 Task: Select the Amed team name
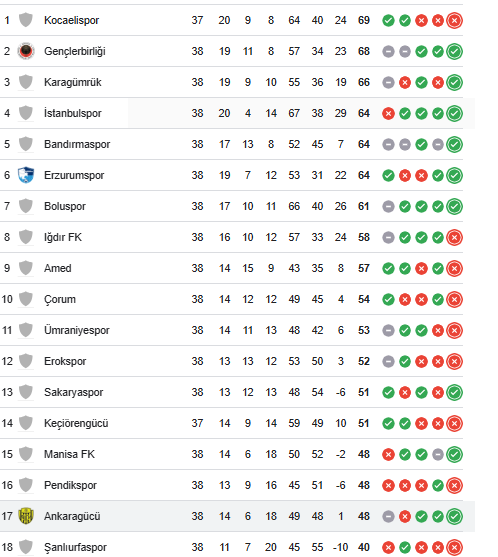pyautogui.click(x=58, y=268)
